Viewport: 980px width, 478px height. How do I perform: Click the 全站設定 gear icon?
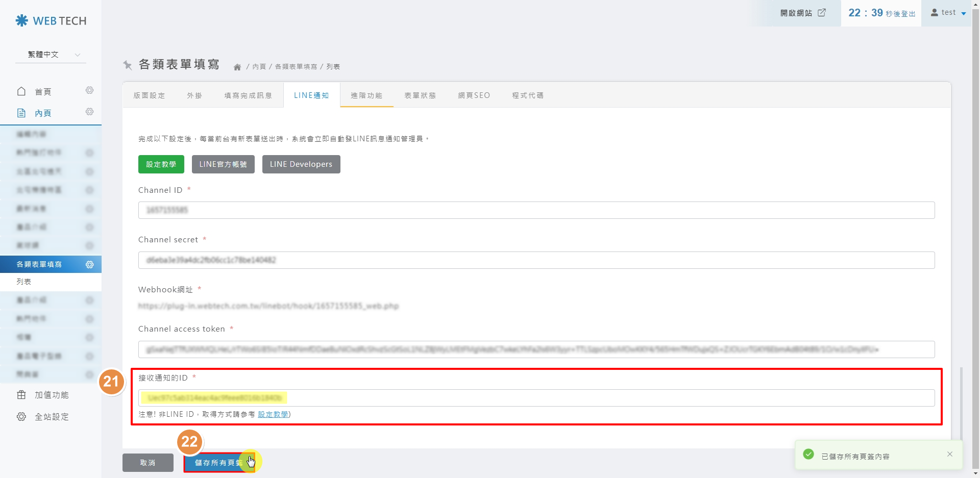(x=21, y=417)
